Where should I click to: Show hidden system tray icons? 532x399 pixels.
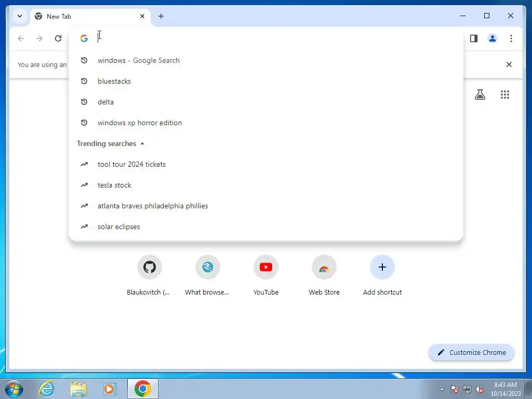click(x=442, y=389)
